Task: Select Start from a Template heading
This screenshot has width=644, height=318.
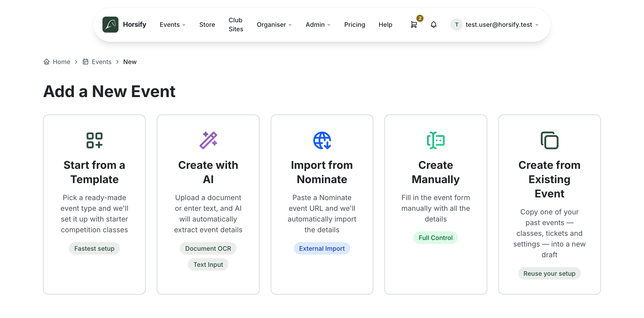Action: 95,172
